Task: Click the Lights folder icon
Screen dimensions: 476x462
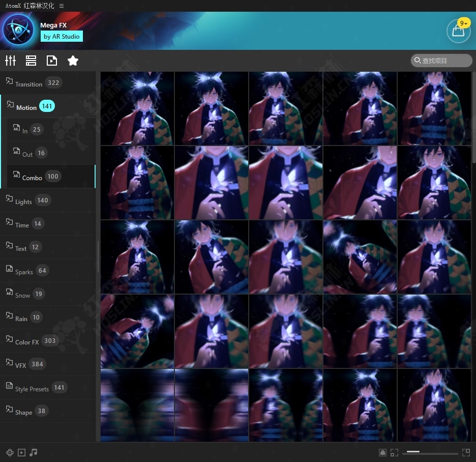Action: point(10,198)
